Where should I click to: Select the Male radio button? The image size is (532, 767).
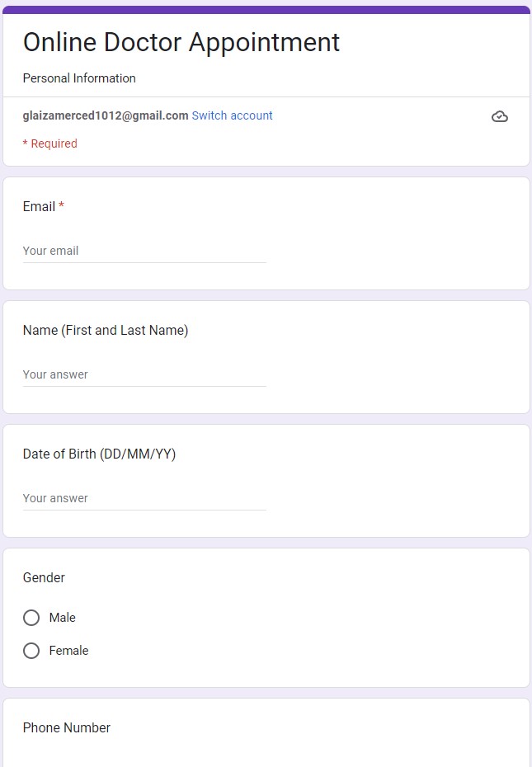(x=31, y=618)
